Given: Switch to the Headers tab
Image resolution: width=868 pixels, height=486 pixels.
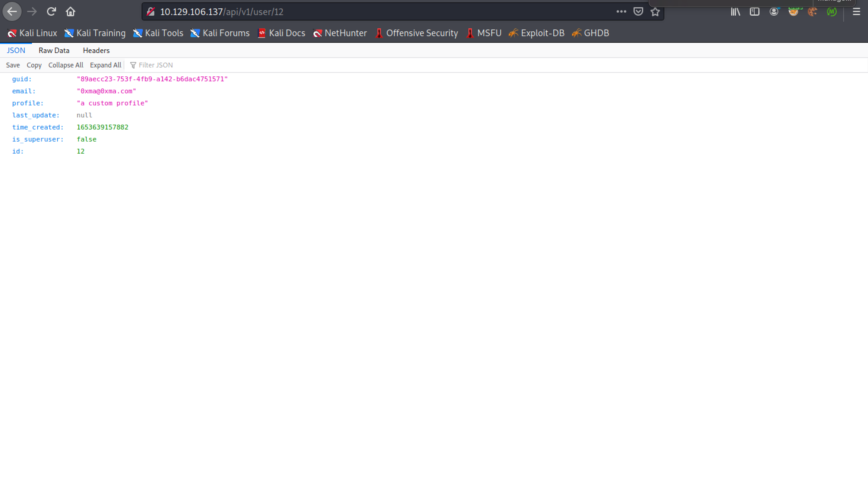Looking at the screenshot, I should click(96, 51).
